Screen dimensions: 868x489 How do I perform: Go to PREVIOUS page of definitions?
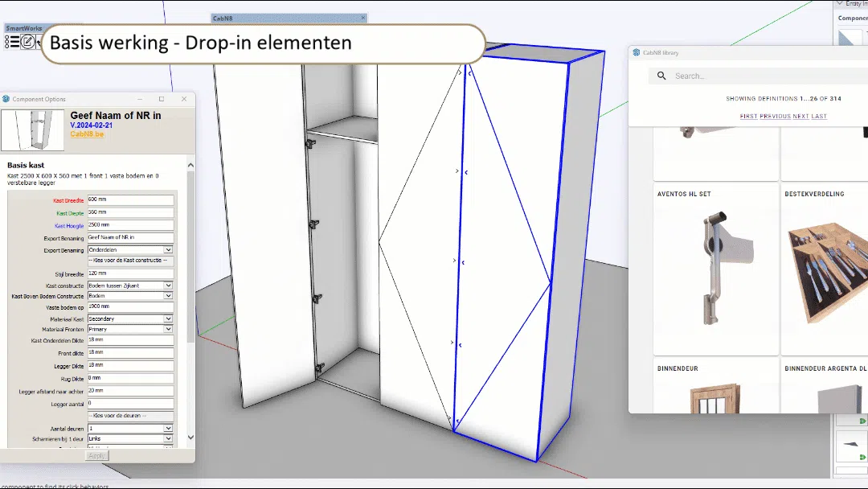775,117
